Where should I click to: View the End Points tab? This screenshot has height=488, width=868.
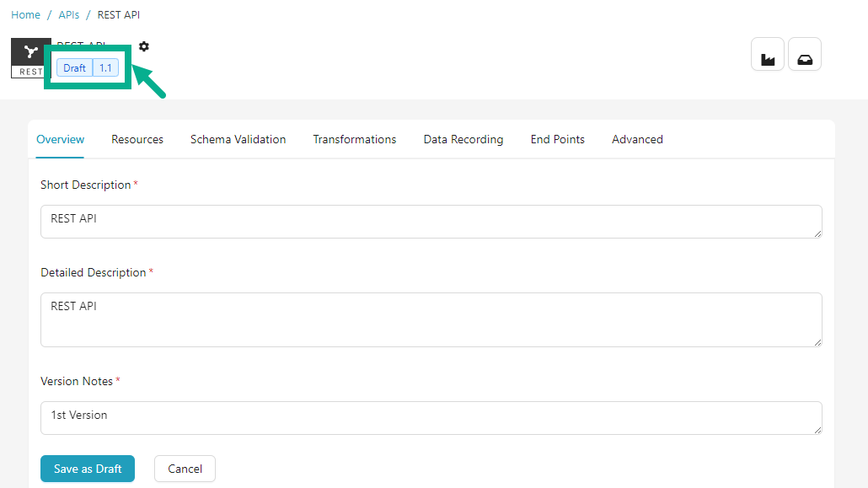point(557,140)
